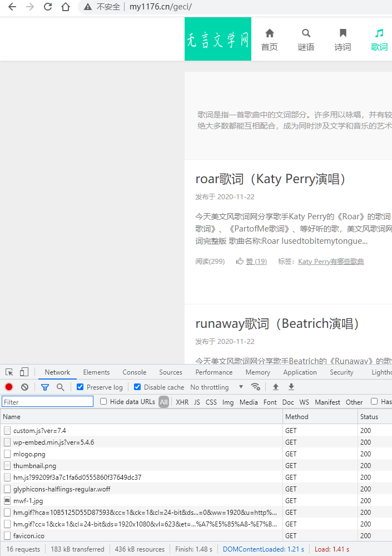Toggle the network filter funnel icon

coord(45,387)
